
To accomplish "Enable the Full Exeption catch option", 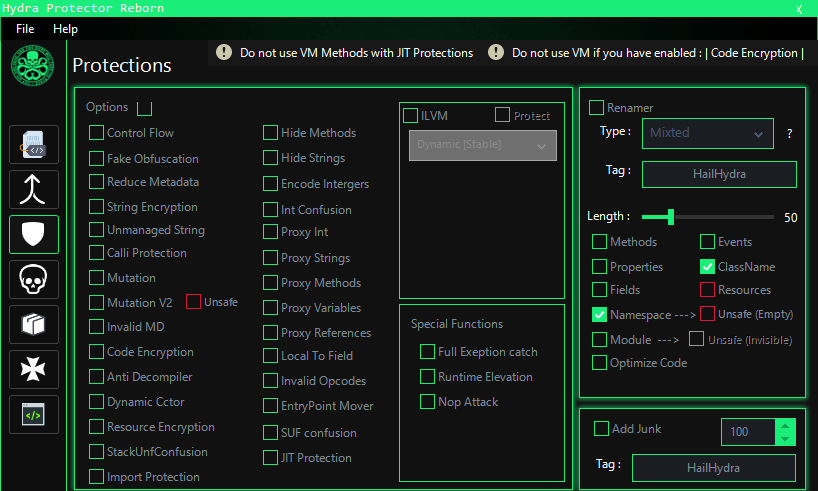I will (x=427, y=352).
